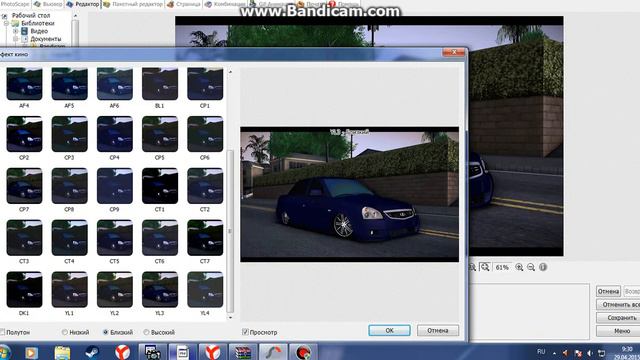Click the Сохранить save button
Viewport: 640px width, 360px height.
click(x=618, y=318)
